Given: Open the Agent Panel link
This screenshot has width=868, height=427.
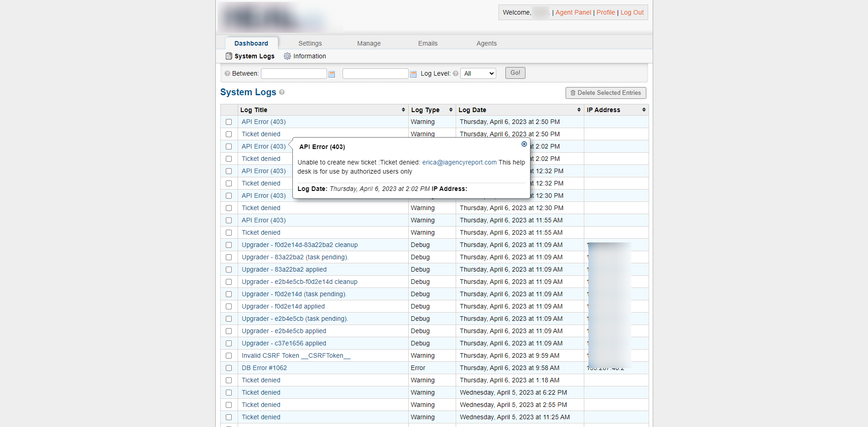Looking at the screenshot, I should [573, 12].
